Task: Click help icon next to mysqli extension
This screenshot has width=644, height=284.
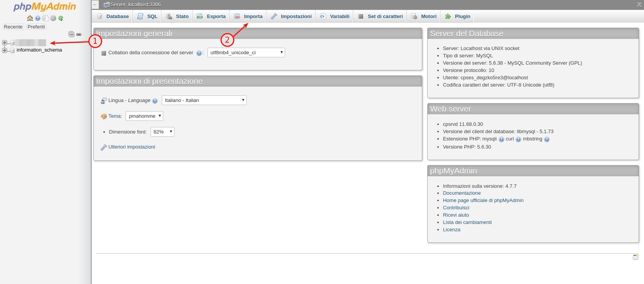Action: coord(501,139)
